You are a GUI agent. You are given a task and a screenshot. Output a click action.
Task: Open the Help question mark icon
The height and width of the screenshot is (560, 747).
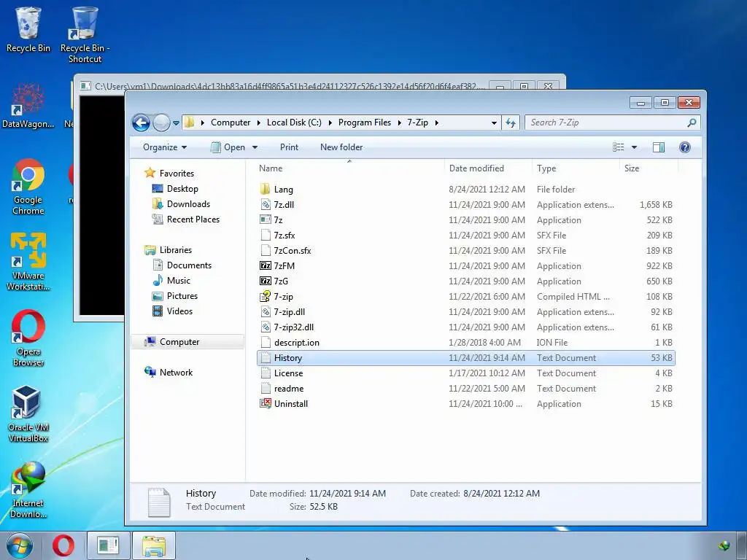[684, 147]
